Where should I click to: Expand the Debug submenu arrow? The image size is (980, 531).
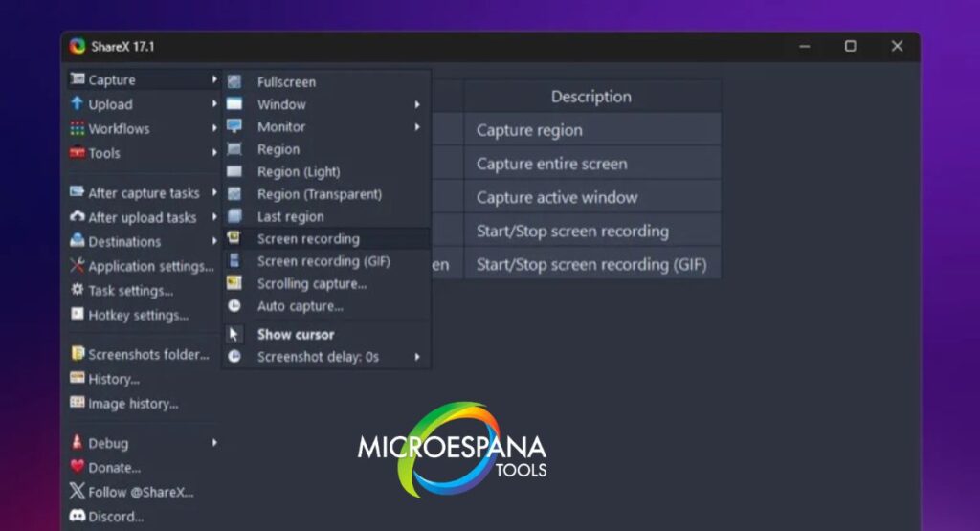pos(214,442)
